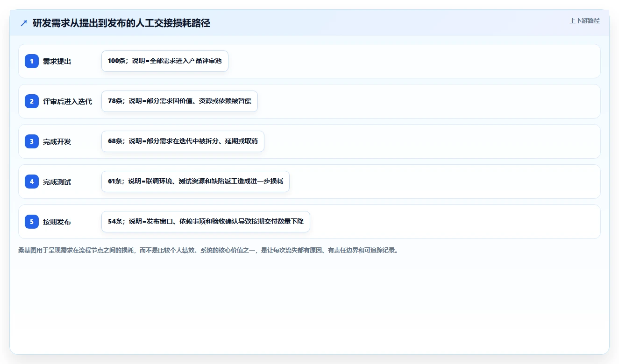Open the 78条 部分需求被暂缓 chip

pyautogui.click(x=179, y=101)
